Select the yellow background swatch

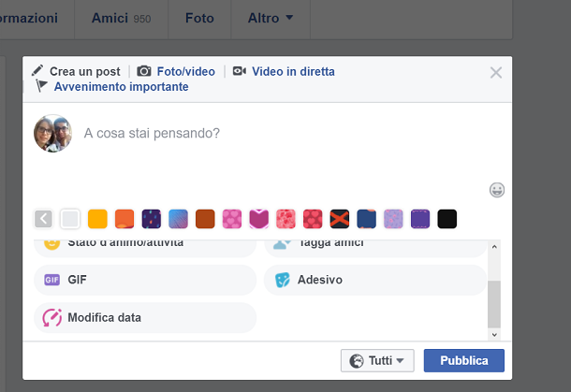coord(97,219)
